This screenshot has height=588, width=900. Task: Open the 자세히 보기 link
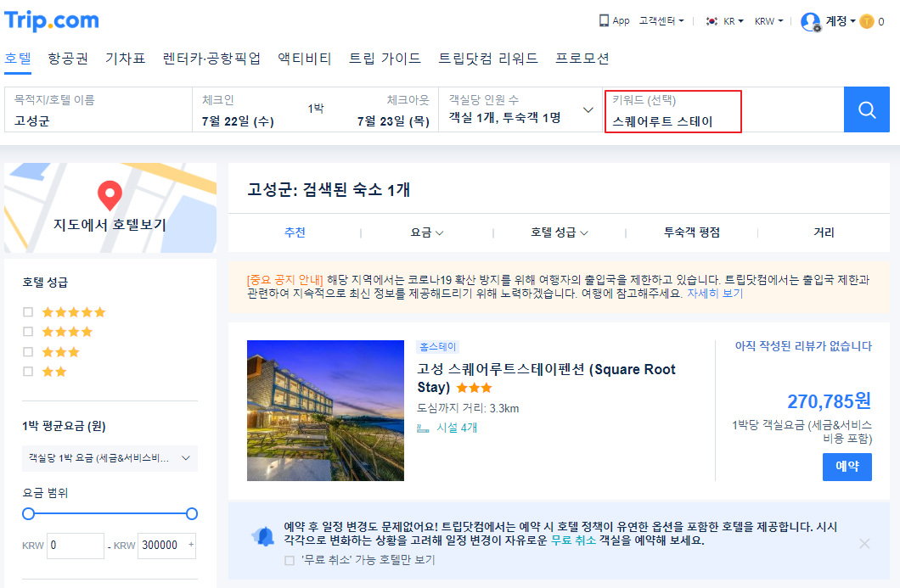[x=715, y=294]
